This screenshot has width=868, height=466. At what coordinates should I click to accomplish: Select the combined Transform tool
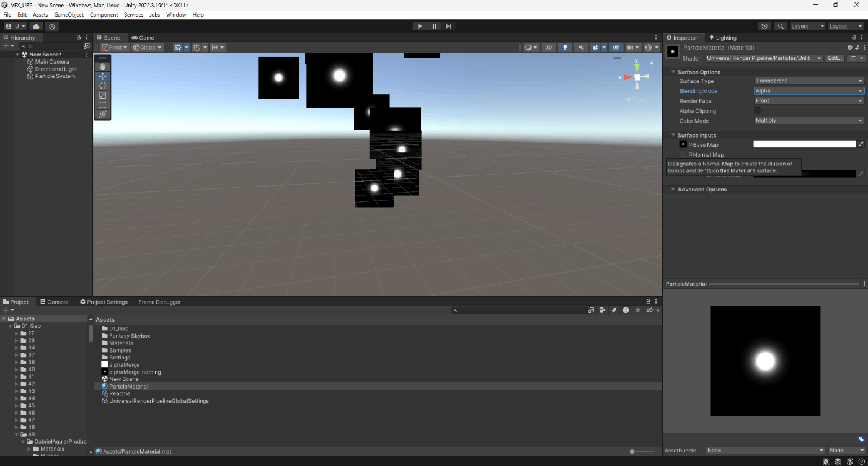(103, 114)
